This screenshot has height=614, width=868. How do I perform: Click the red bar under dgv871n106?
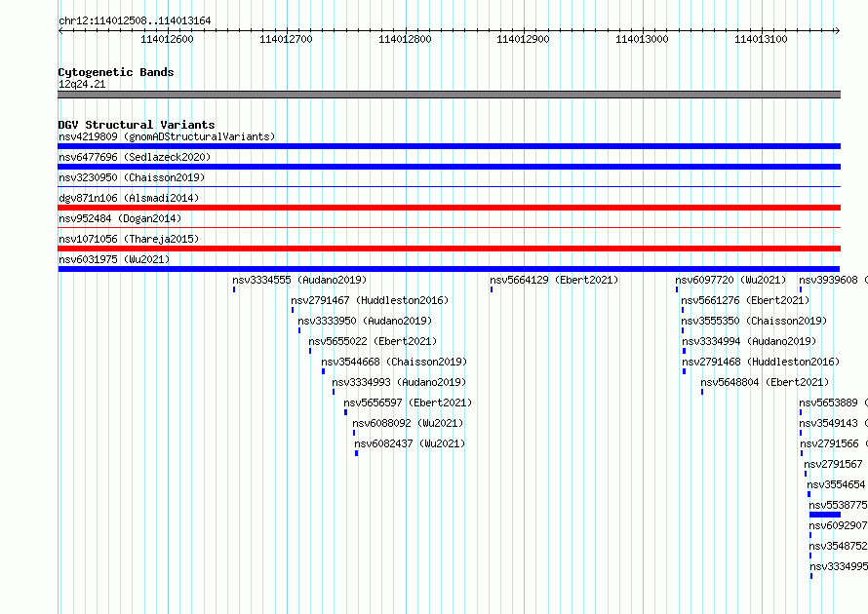[449, 208]
